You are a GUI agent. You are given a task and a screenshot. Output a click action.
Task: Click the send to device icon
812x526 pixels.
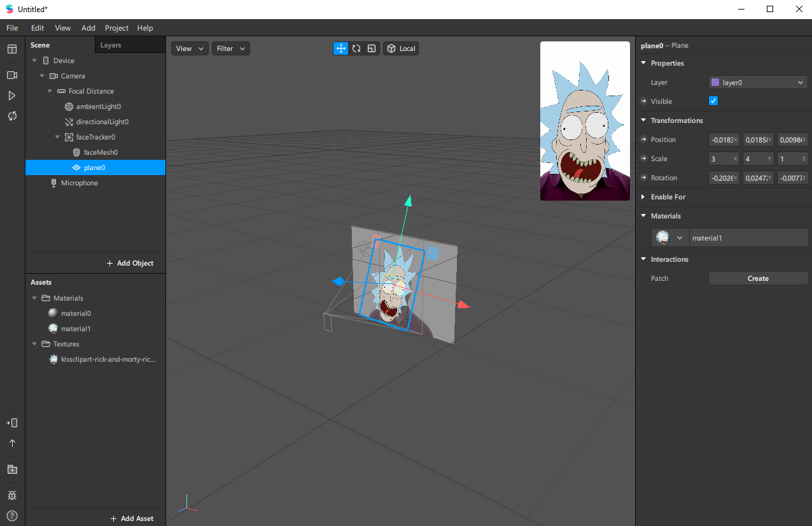pyautogui.click(x=12, y=423)
